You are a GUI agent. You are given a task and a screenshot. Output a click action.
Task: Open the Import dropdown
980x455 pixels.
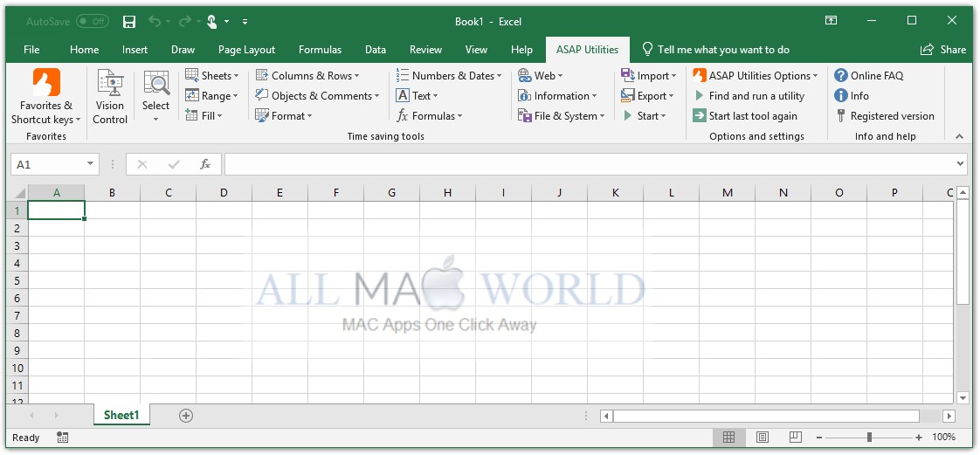(649, 76)
